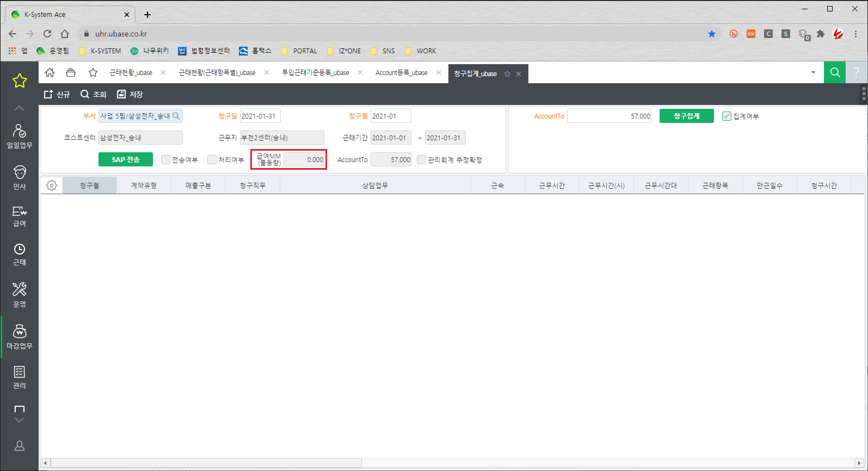Close the 근태현황_ubase tab
Viewport: 868px width, 471px height.
[x=163, y=72]
